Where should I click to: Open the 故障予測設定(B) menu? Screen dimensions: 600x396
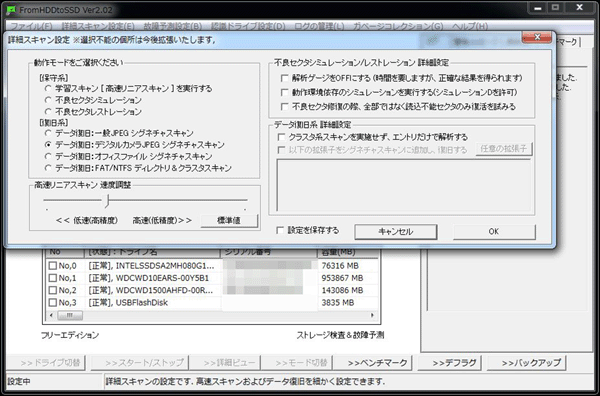(x=173, y=26)
